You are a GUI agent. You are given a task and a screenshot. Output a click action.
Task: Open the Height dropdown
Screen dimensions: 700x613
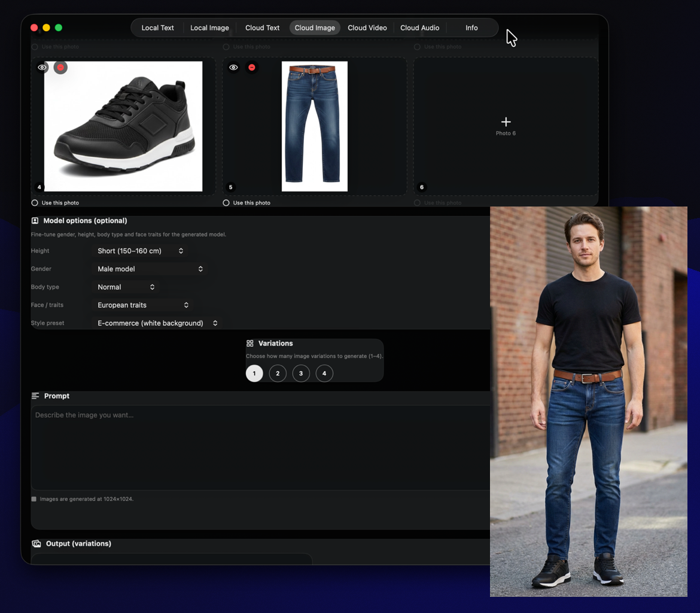click(x=141, y=251)
